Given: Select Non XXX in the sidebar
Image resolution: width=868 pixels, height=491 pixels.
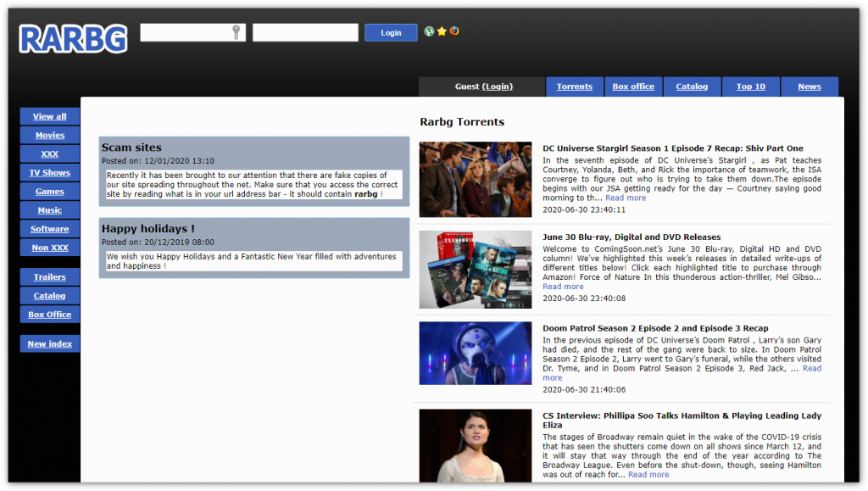Looking at the screenshot, I should click(50, 248).
